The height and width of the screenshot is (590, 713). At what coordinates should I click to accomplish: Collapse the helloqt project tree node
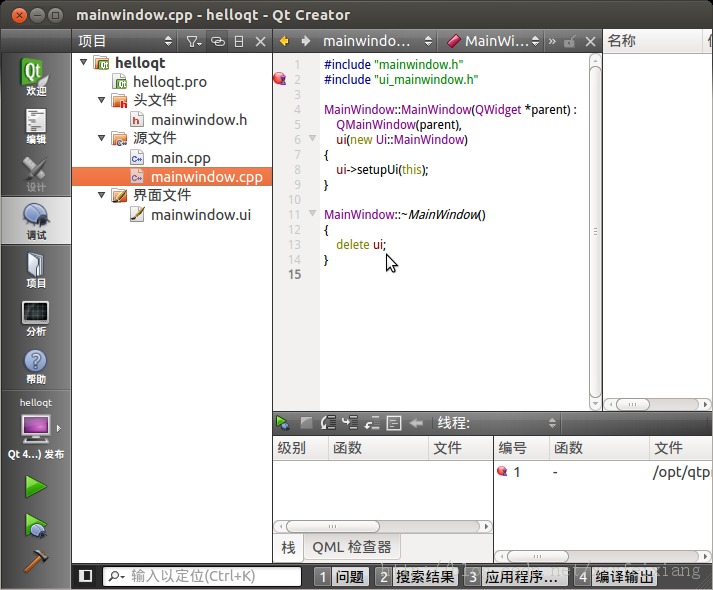(83, 63)
